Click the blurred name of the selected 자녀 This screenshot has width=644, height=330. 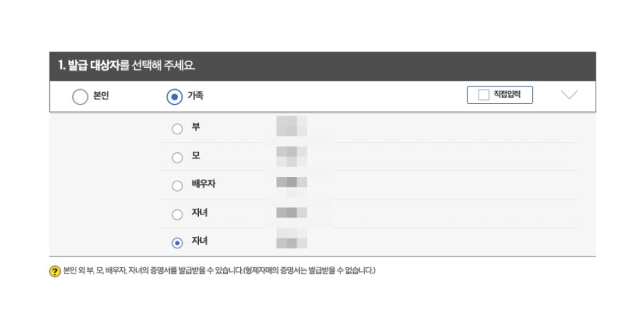(x=291, y=238)
